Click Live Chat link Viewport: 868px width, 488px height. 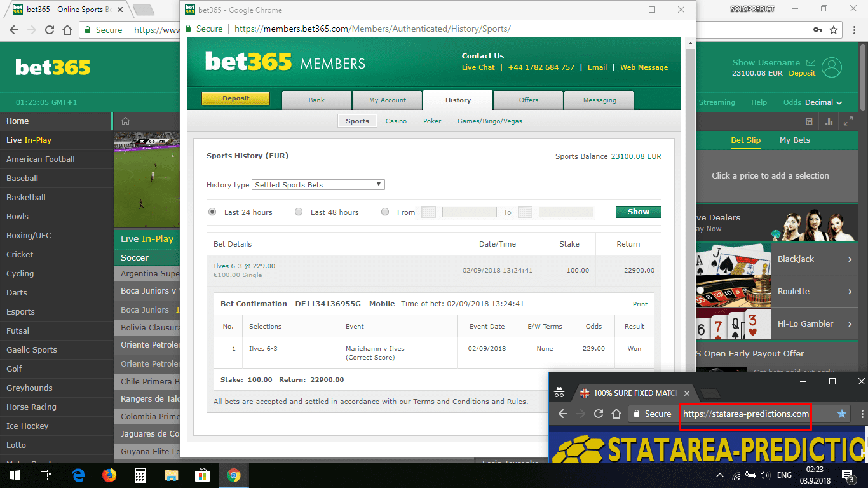coord(478,67)
